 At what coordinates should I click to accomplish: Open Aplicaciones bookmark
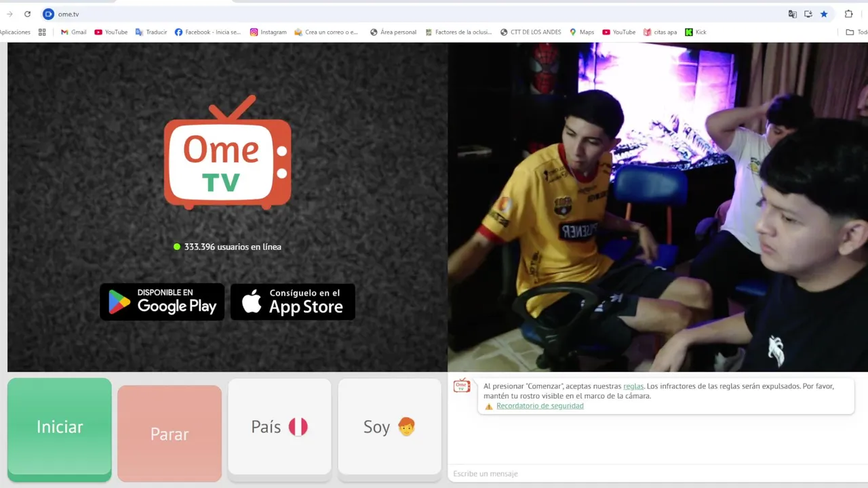click(x=15, y=32)
